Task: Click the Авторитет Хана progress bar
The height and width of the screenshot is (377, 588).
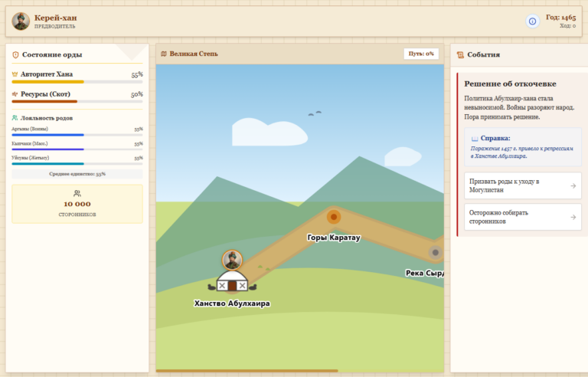Action: [77, 81]
